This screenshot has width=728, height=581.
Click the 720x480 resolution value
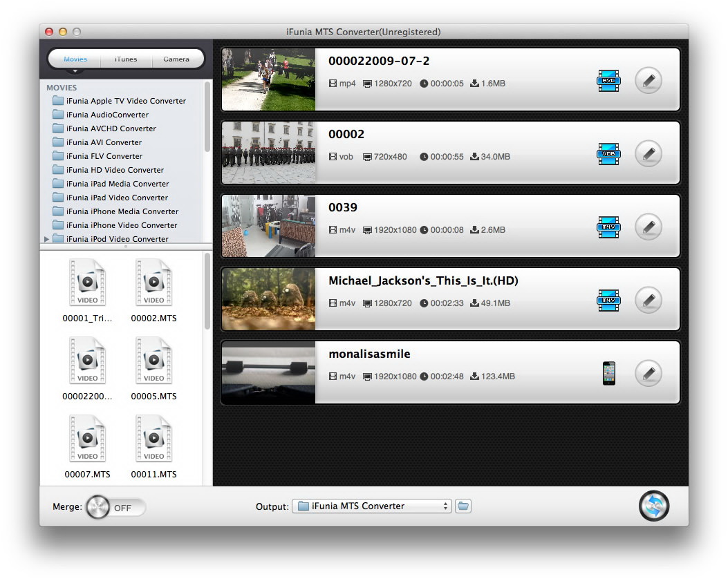tap(391, 157)
